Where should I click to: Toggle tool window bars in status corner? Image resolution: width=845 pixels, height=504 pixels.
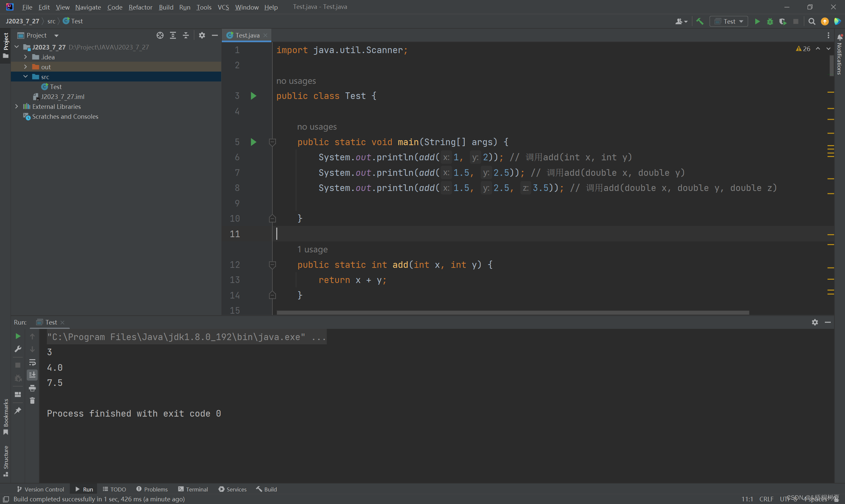(x=6, y=499)
